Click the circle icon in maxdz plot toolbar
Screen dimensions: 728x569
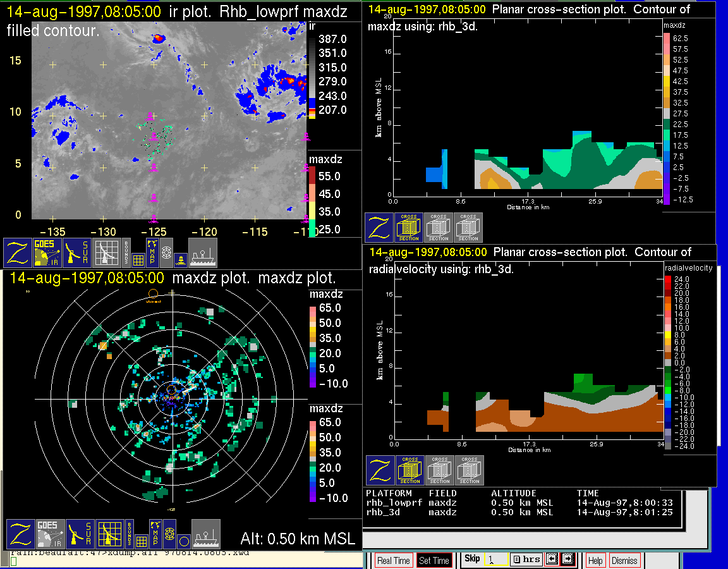coord(183,541)
